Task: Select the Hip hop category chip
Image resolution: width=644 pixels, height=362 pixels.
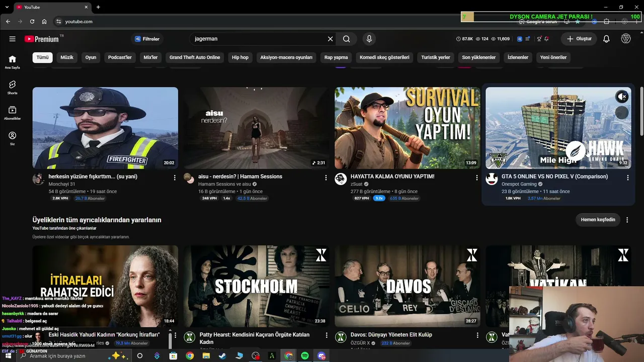Action: coord(240,57)
